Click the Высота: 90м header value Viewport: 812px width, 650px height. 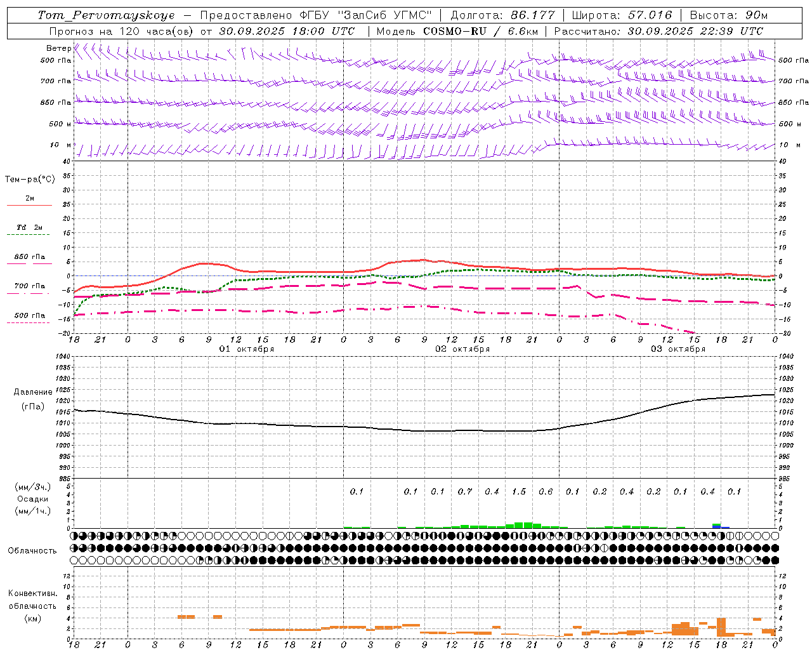tap(728, 15)
